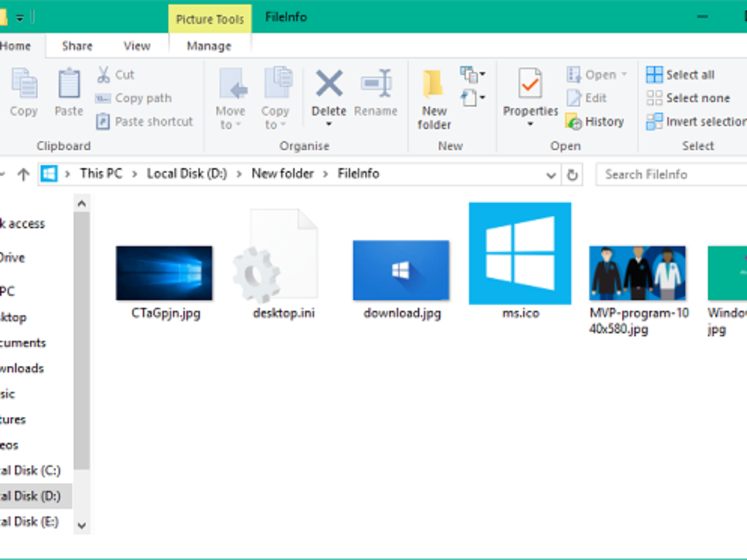Click Invert selection in the ribbon
The image size is (747, 560).
[x=695, y=122]
